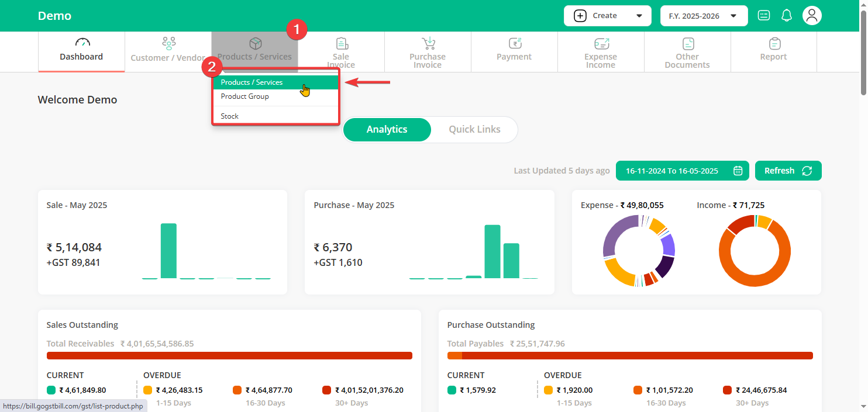Click the tallest bar in Sale chart

(168, 250)
